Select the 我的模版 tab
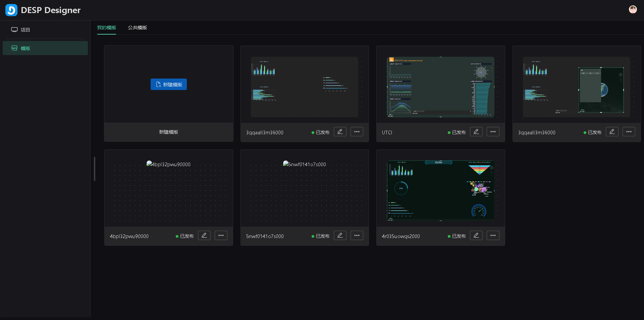This screenshot has width=644, height=320. coord(107,28)
